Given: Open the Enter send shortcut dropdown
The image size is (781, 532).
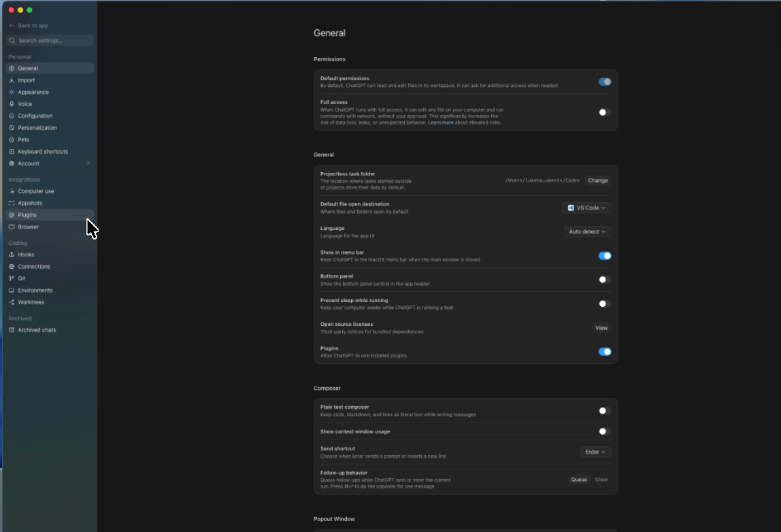Looking at the screenshot, I should point(595,452).
